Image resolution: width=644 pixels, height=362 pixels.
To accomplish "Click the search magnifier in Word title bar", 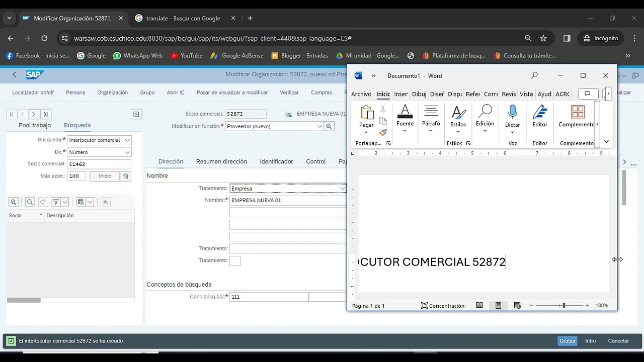I will coord(534,75).
